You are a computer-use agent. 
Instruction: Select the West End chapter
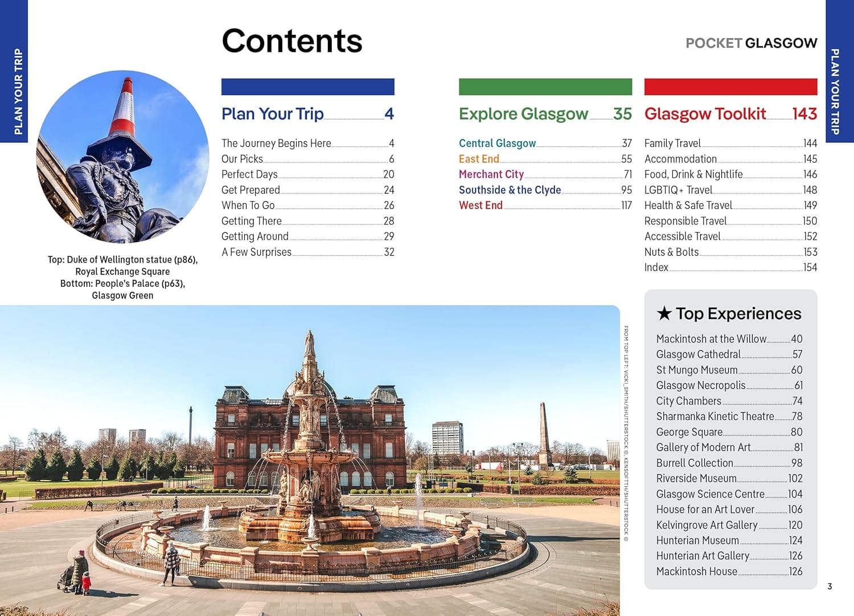(x=481, y=205)
